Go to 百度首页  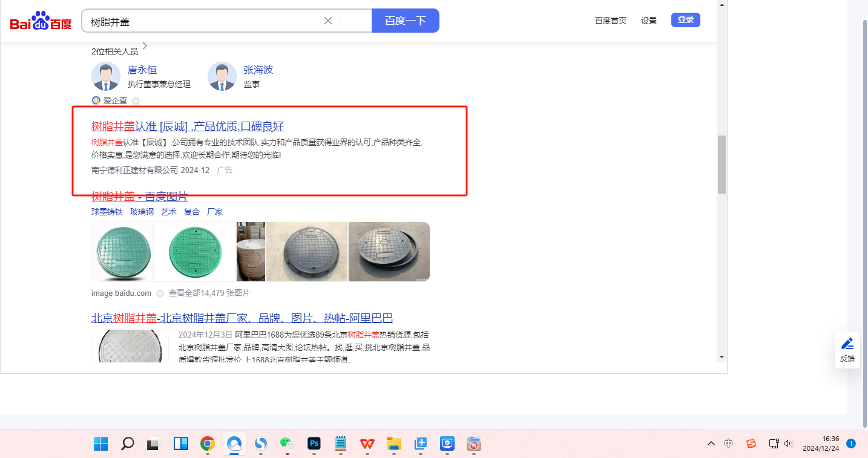tap(611, 21)
